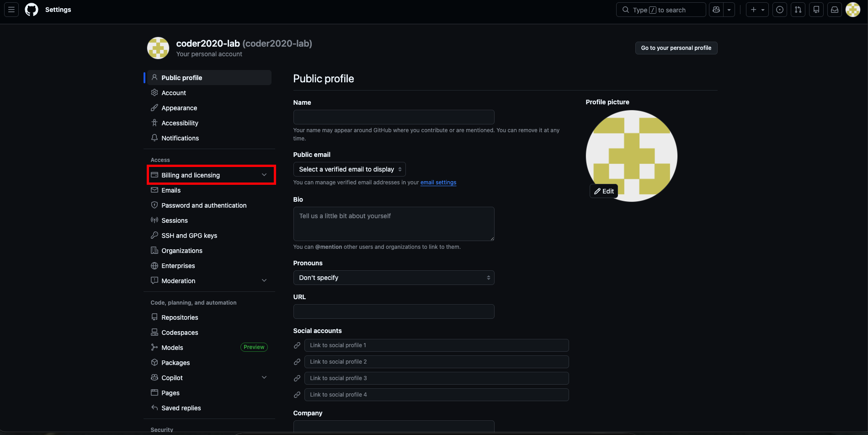Open Copilot chat icon in header
The height and width of the screenshot is (435, 868).
tap(716, 10)
